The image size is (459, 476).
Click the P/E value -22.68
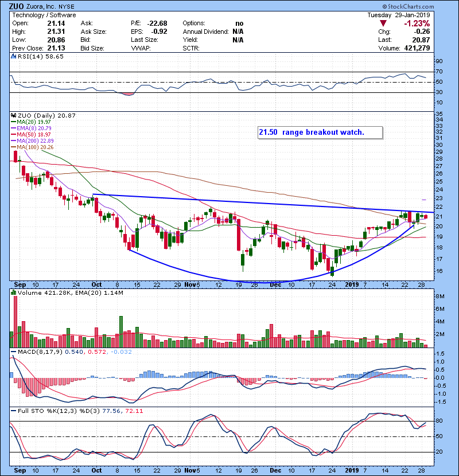[157, 24]
